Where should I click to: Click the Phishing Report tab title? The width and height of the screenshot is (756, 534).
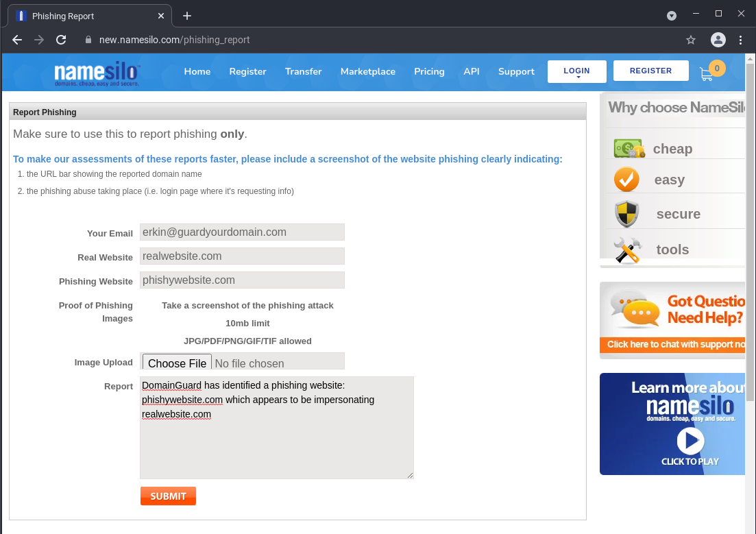[62, 16]
